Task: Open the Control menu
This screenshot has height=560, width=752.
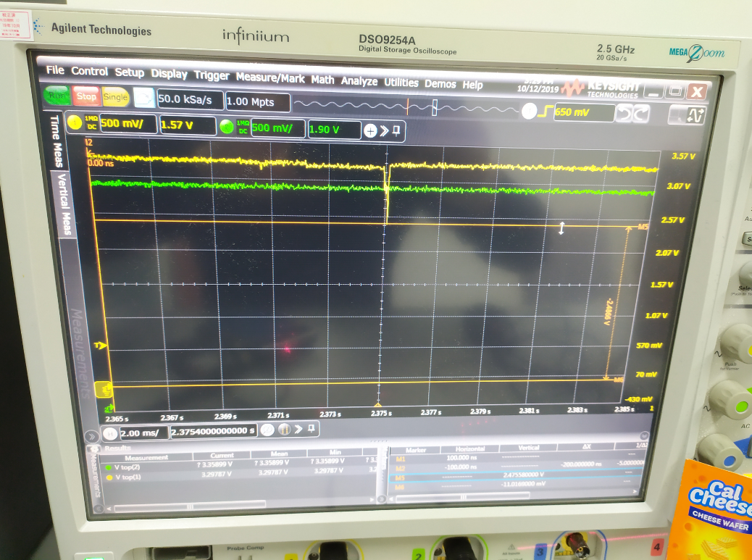Action: pos(90,71)
